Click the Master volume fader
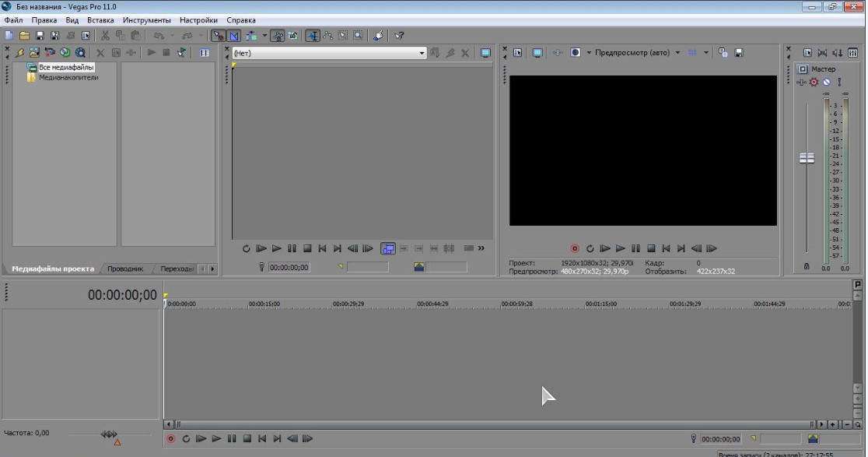 (x=807, y=158)
